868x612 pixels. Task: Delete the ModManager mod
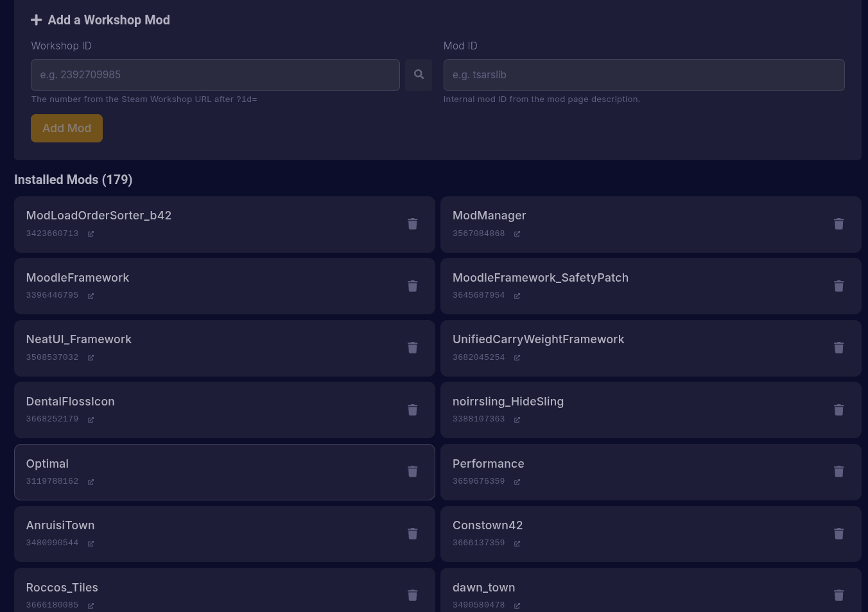(x=838, y=224)
